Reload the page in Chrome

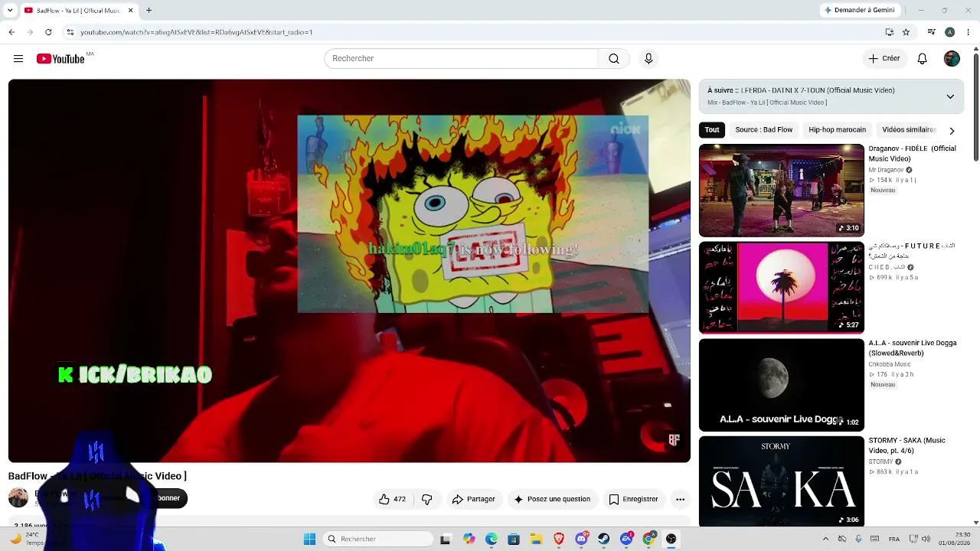(48, 32)
